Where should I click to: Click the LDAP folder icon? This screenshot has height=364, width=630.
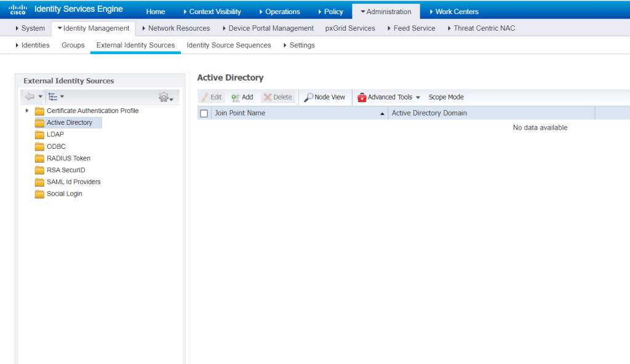tap(39, 135)
